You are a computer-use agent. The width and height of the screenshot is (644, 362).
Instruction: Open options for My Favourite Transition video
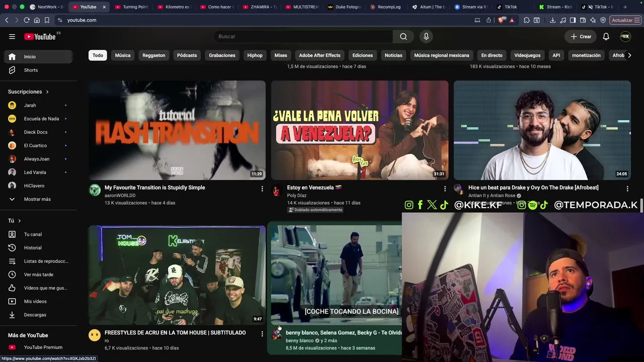[262, 189]
